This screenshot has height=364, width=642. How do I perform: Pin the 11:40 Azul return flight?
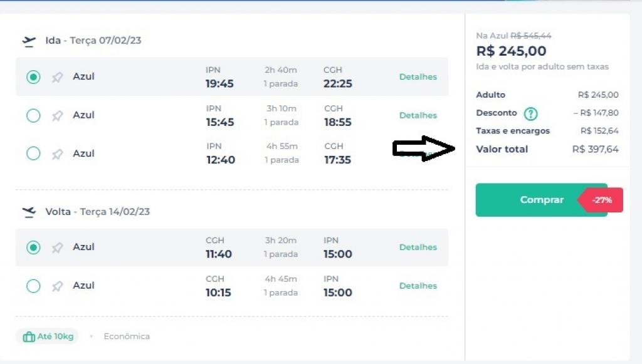57,247
